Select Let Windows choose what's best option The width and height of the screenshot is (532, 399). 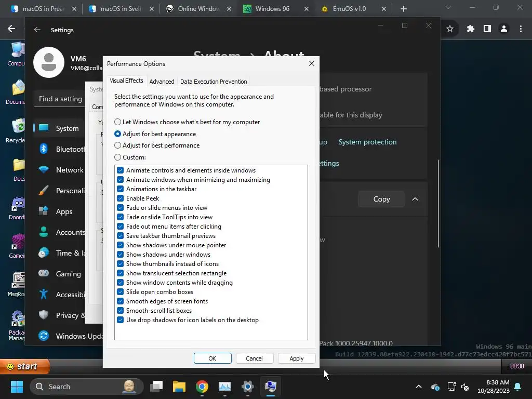click(x=187, y=122)
